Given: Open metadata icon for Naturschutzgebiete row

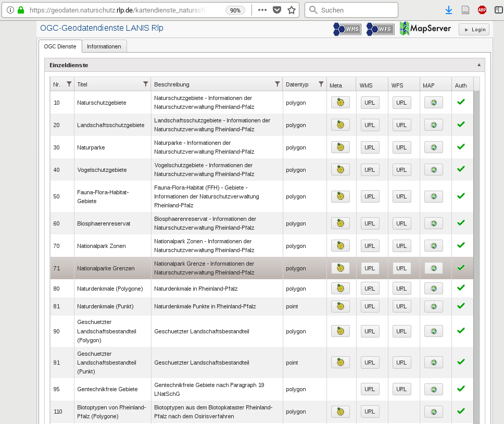Looking at the screenshot, I should 340,103.
